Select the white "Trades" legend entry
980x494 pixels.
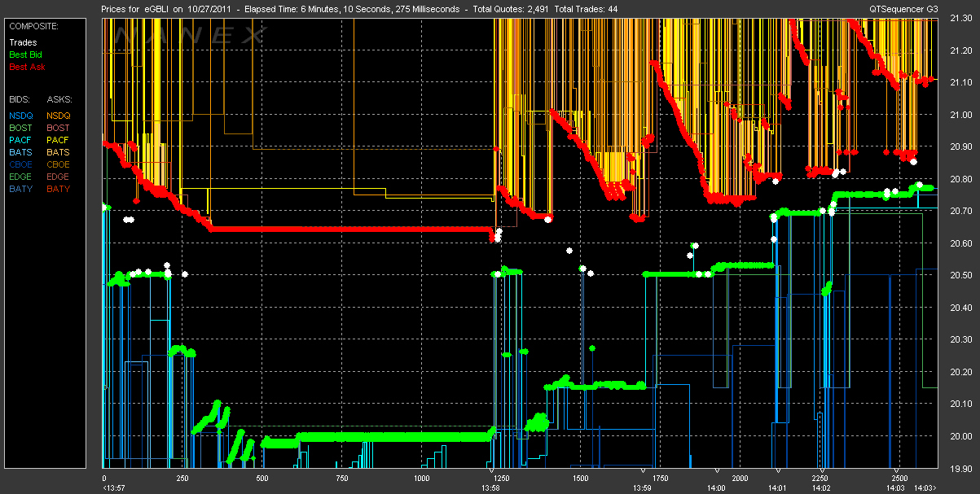22,42
